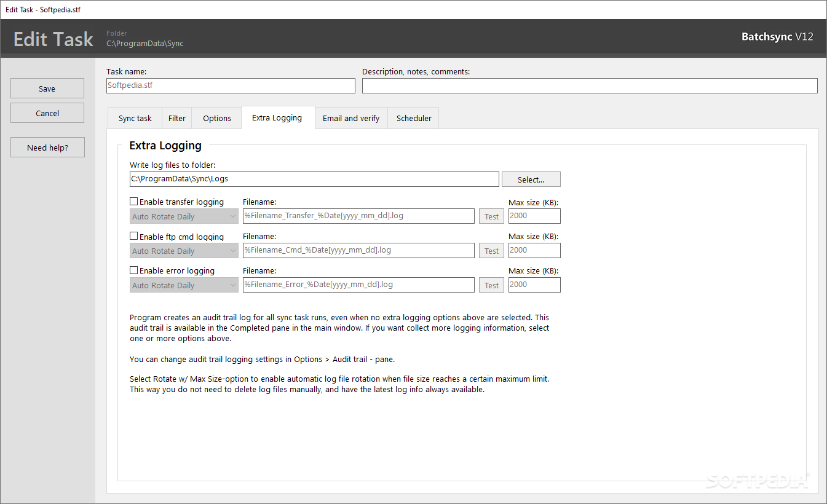Screen dimensions: 827x504
Task: Focus the Description, notes, comments field
Action: click(x=590, y=85)
